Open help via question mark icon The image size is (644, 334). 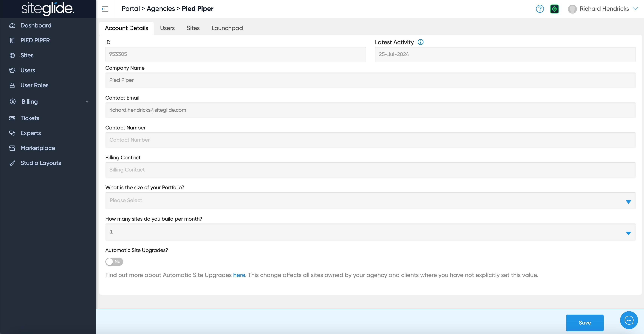(x=540, y=9)
